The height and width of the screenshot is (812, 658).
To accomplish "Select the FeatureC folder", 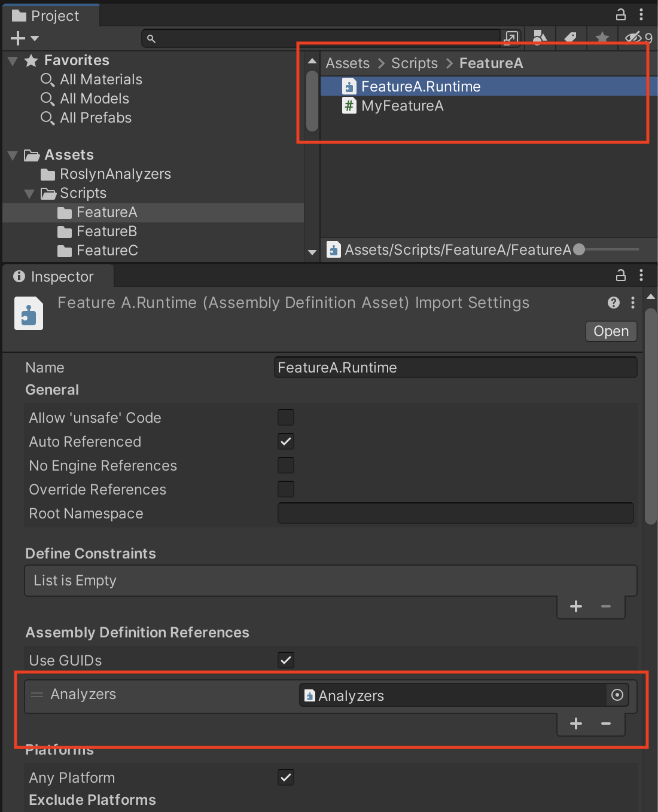I will (107, 251).
